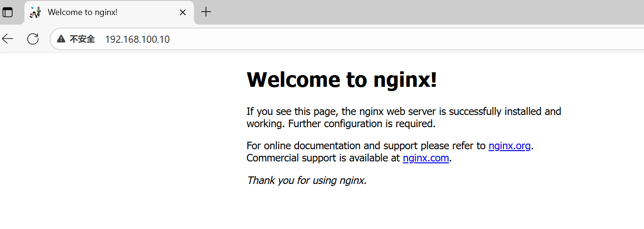View the not secure warning 不安全
The image size is (644, 229).
click(76, 39)
